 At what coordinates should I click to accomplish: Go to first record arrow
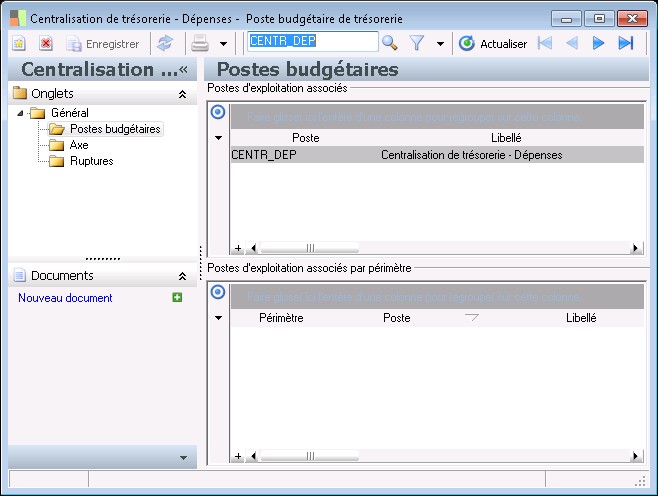pos(545,43)
